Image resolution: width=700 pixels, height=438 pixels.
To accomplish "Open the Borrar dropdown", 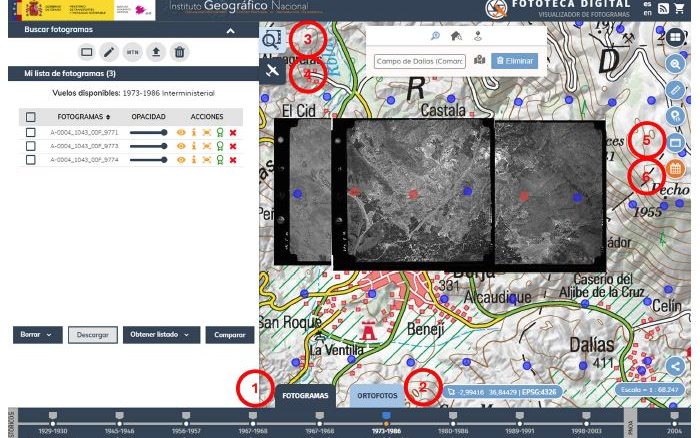I will pyautogui.click(x=39, y=335).
